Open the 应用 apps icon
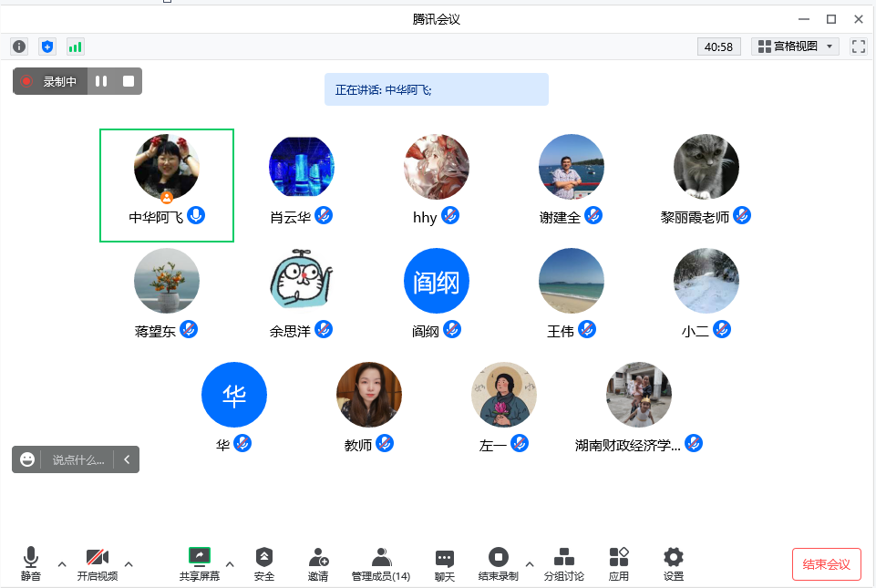The height and width of the screenshot is (588, 876). point(619,562)
